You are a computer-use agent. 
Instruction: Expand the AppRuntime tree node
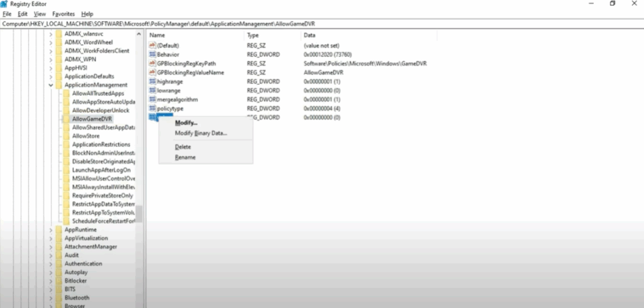point(51,230)
